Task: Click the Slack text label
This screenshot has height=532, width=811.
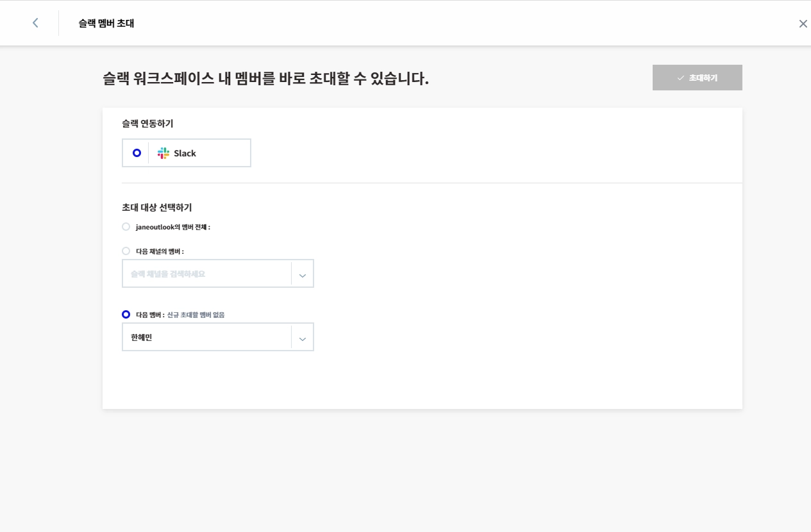Action: (x=185, y=153)
